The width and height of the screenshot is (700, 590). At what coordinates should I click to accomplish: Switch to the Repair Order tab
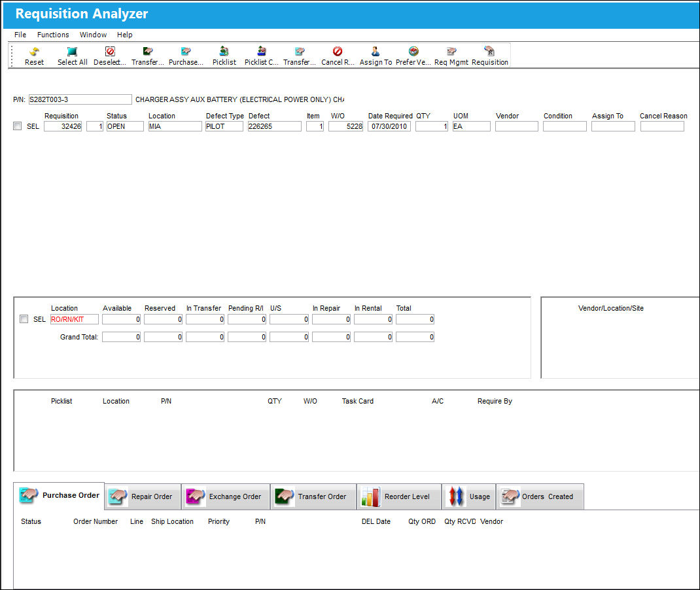pyautogui.click(x=143, y=496)
